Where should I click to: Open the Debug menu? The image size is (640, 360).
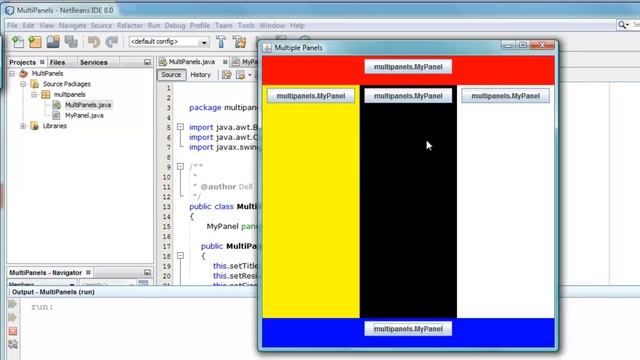[x=175, y=25]
